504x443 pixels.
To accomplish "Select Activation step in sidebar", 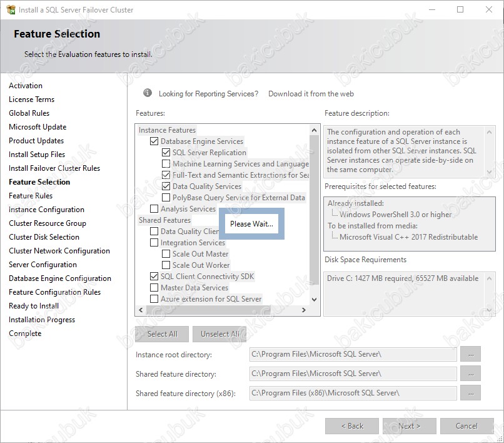I will click(26, 86).
